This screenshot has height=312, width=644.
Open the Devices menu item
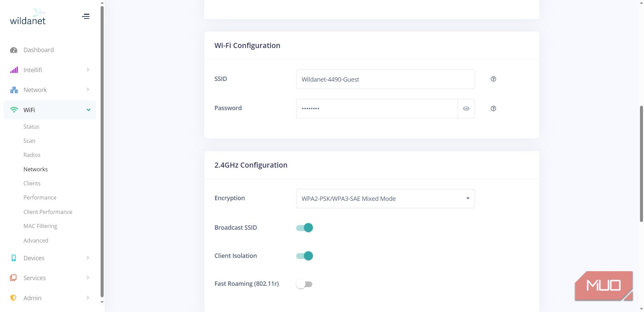50,258
